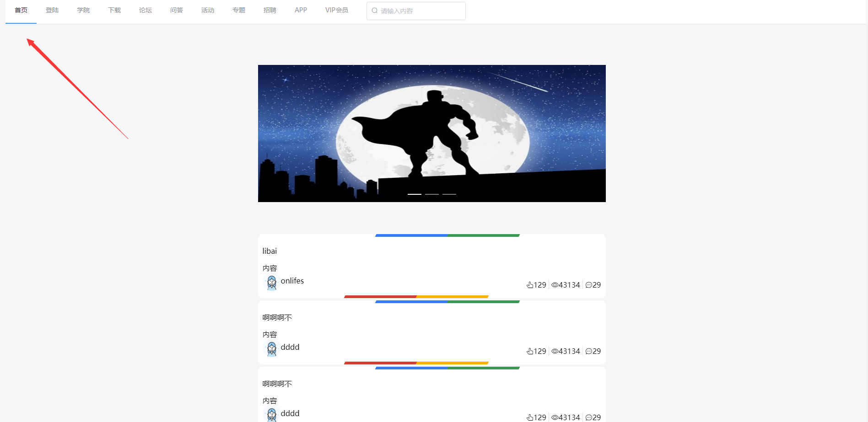Open the middle post titled 啊啊啊不

click(x=277, y=317)
